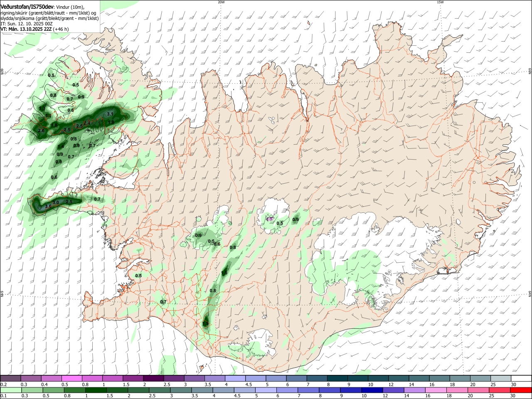Click the dark teal snow swatch between 8 and 9
The image size is (532, 399).
pyautogui.click(x=337, y=379)
